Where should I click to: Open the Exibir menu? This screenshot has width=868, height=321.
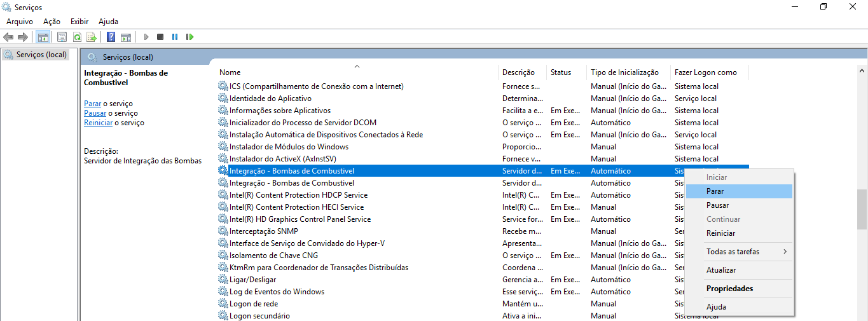click(x=79, y=22)
